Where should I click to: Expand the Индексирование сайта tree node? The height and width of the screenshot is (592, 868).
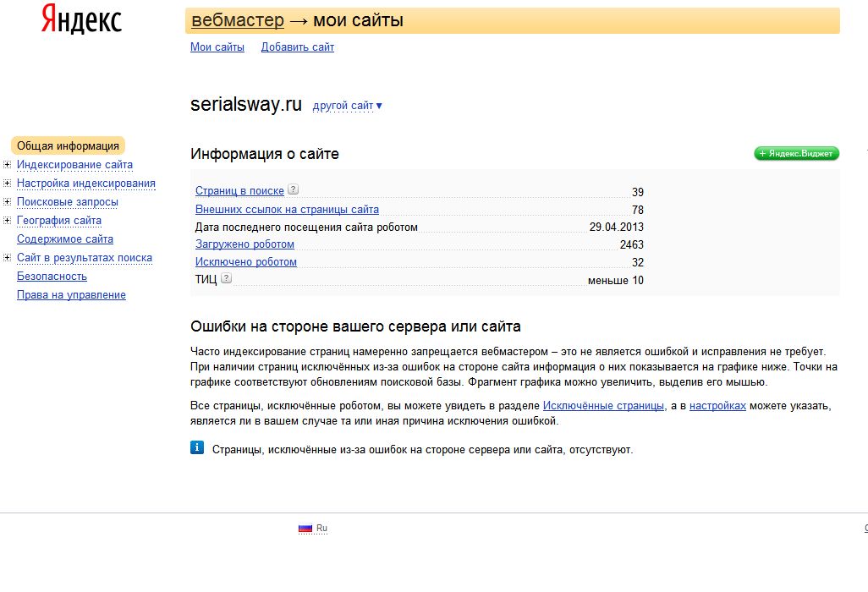(x=7, y=164)
